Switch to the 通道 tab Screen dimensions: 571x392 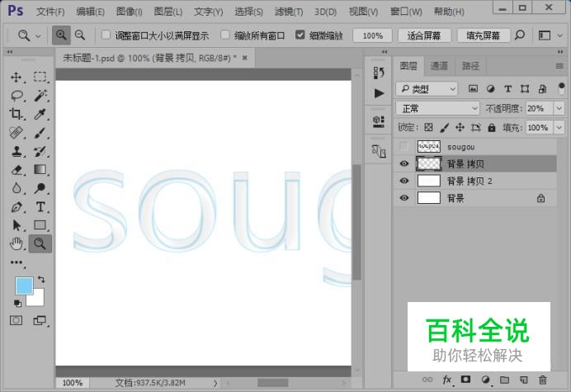(439, 66)
